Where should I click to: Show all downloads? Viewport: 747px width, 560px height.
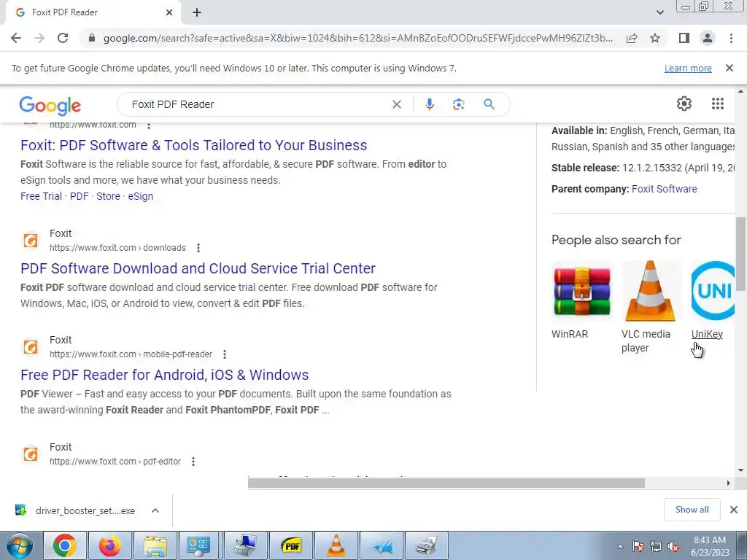[692, 510]
